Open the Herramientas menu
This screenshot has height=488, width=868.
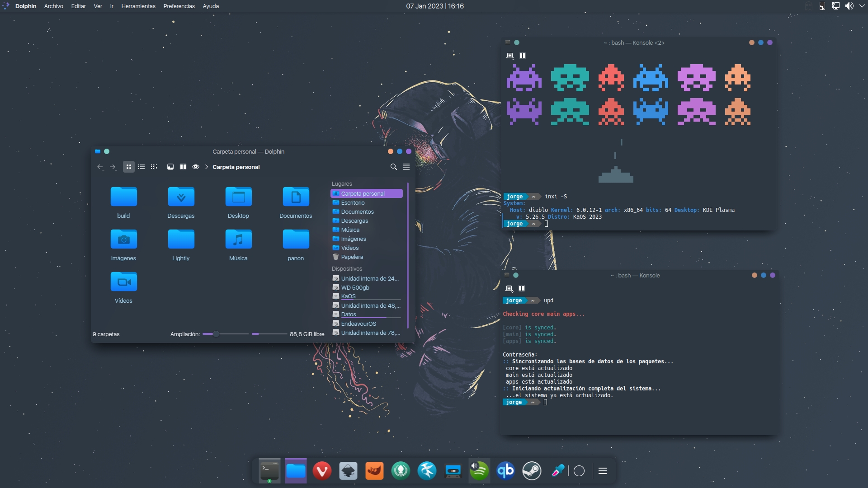(138, 6)
